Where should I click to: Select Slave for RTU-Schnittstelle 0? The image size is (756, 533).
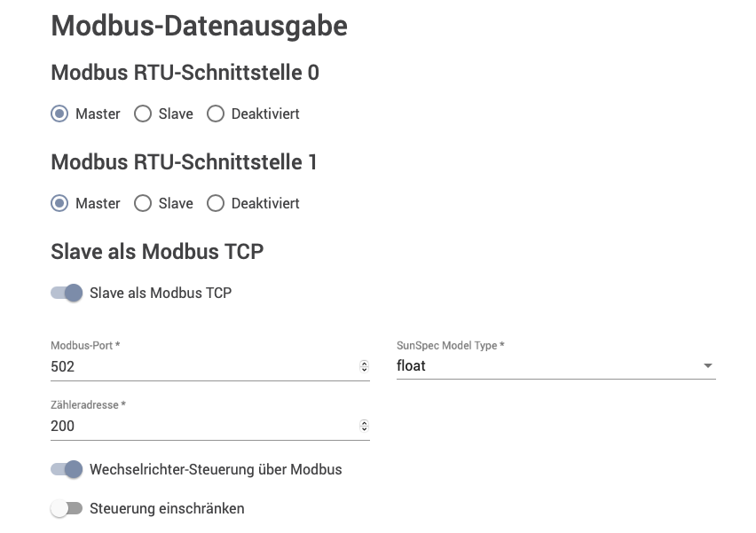143,114
